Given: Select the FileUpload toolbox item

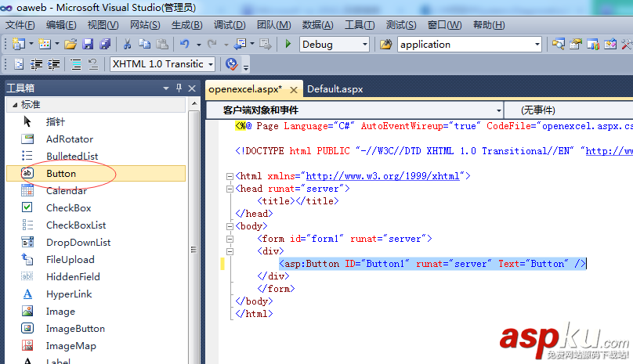Looking at the screenshot, I should pyautogui.click(x=96, y=260).
